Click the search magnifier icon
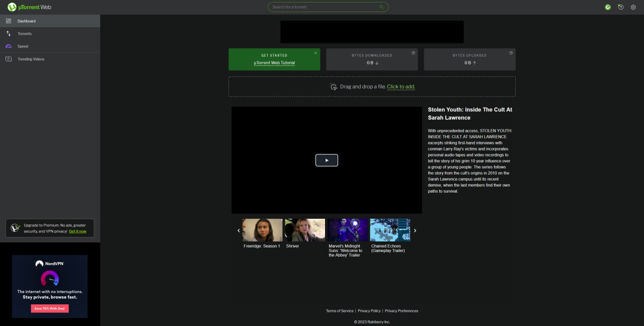Image resolution: width=644 pixels, height=326 pixels. pos(381,7)
